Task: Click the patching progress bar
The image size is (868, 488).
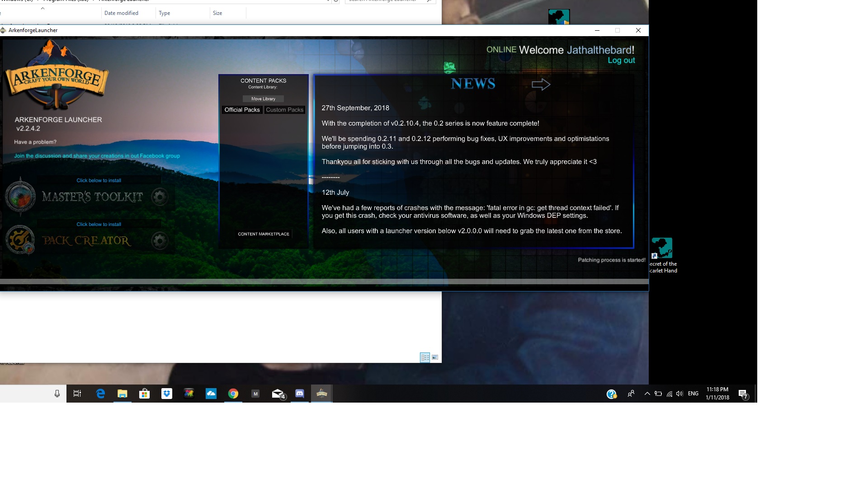Action: [x=324, y=282]
